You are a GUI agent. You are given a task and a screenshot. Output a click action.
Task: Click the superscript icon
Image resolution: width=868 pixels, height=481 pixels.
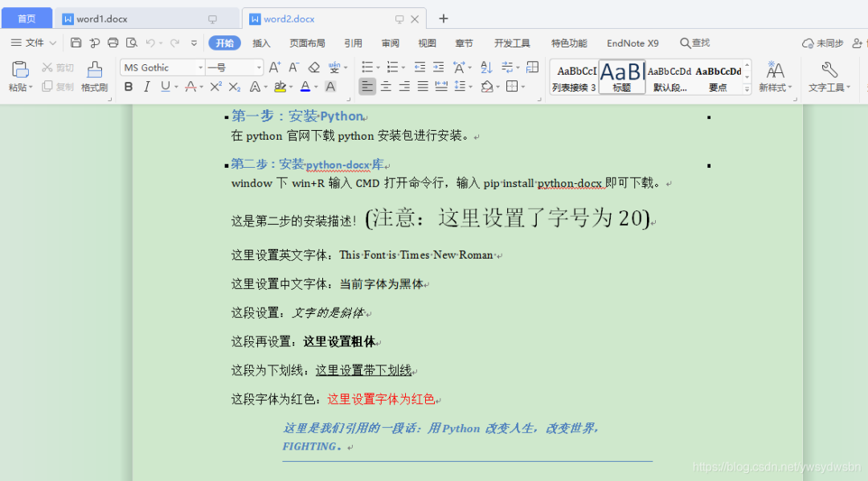215,86
